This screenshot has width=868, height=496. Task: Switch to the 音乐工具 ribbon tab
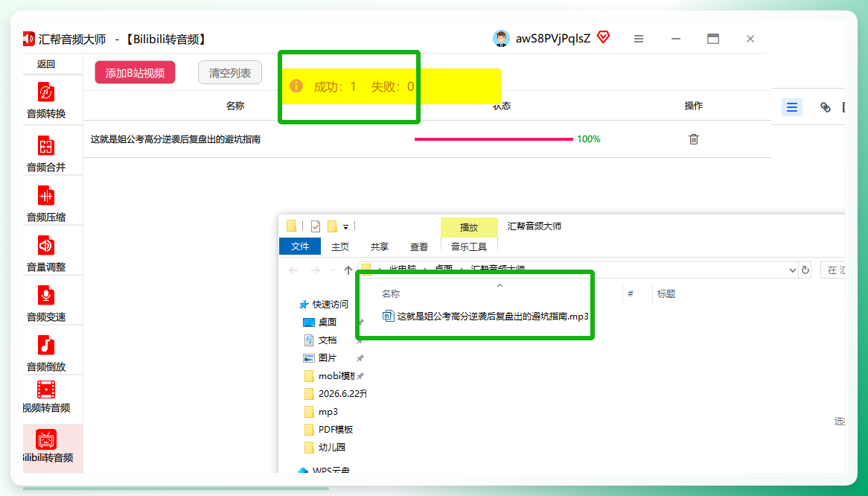pos(469,247)
